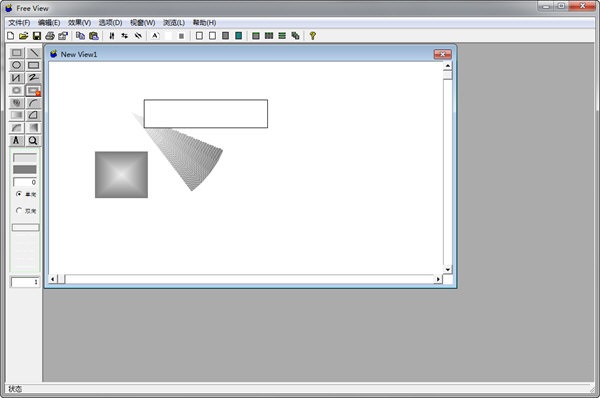
Task: Select the Zoom magnifier tool
Action: click(x=33, y=140)
